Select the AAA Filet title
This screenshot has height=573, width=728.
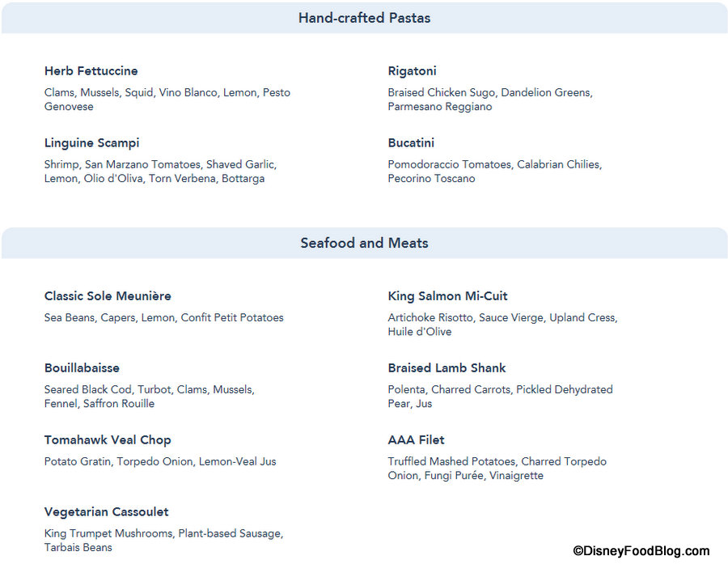[x=416, y=440]
